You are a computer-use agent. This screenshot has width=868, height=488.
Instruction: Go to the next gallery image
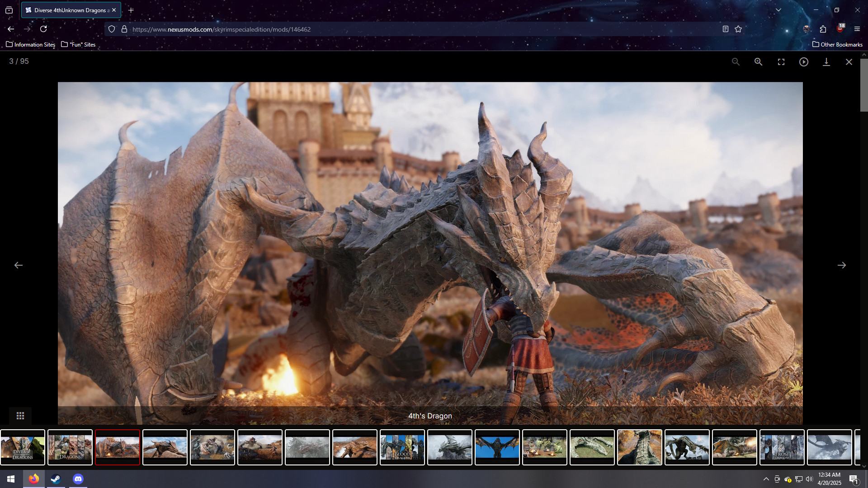841,265
